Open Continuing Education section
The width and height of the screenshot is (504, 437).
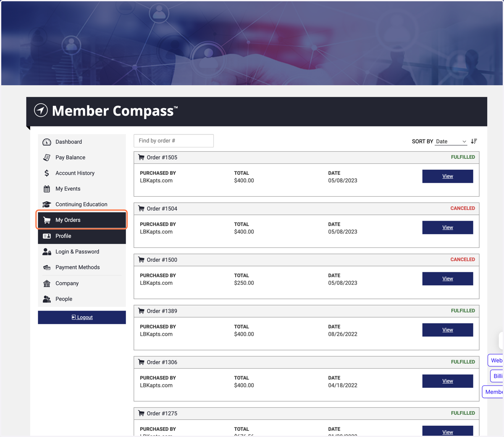(x=82, y=204)
